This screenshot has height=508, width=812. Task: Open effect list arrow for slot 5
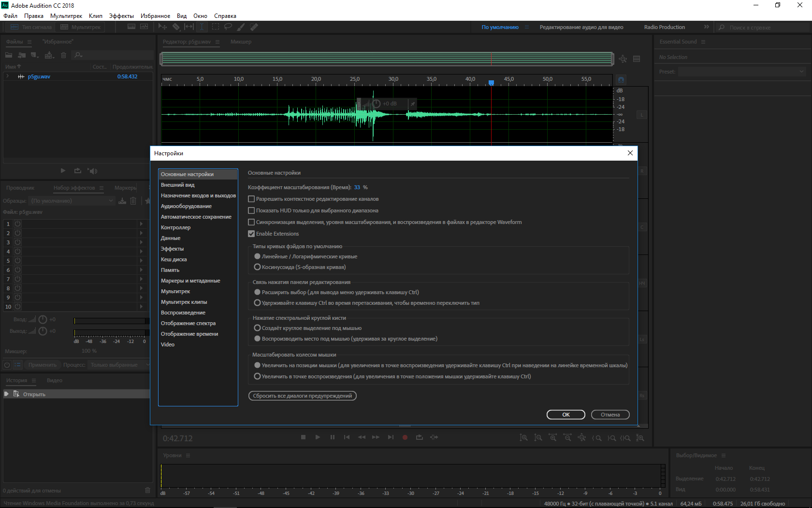[x=141, y=261]
